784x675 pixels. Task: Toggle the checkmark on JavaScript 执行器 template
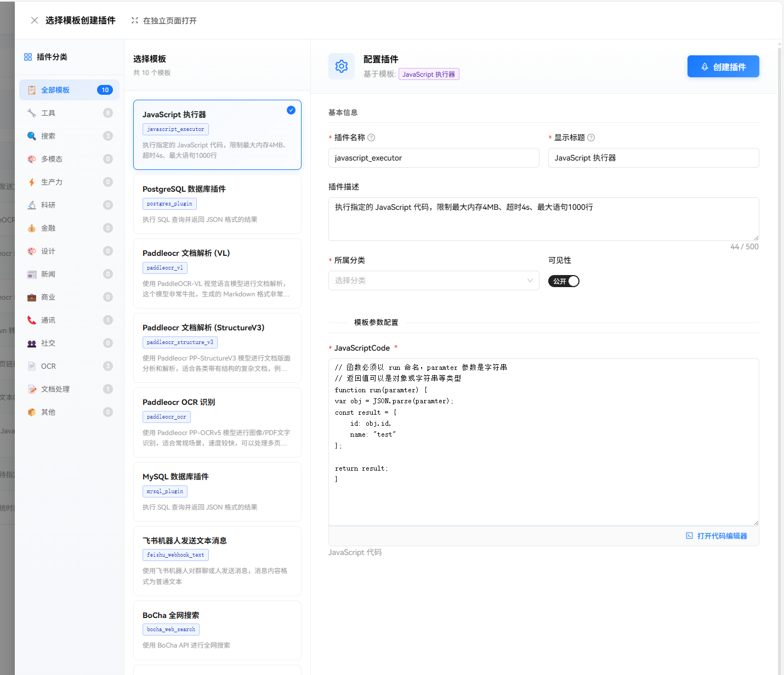pyautogui.click(x=291, y=110)
